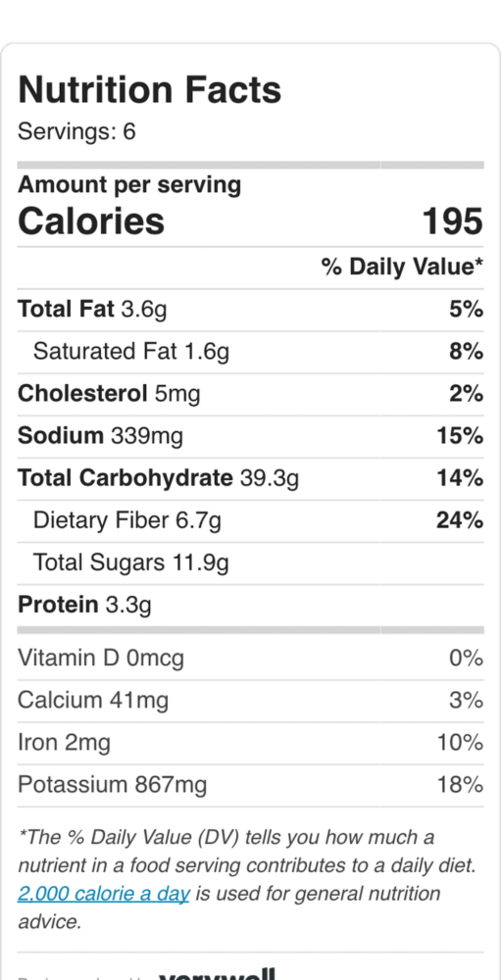Image resolution: width=501 pixels, height=980 pixels.
Task: Click the Calcium 41mg row
Action: [250, 701]
